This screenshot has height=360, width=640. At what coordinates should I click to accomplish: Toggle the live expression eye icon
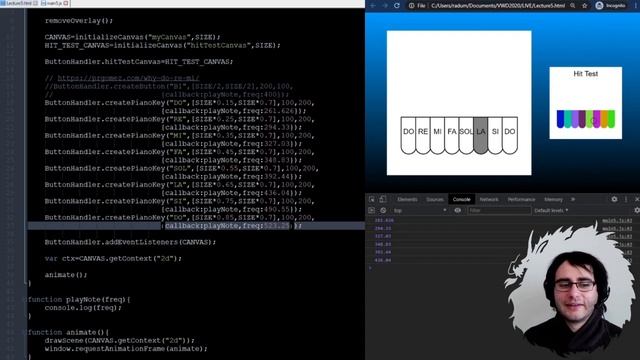point(458,210)
